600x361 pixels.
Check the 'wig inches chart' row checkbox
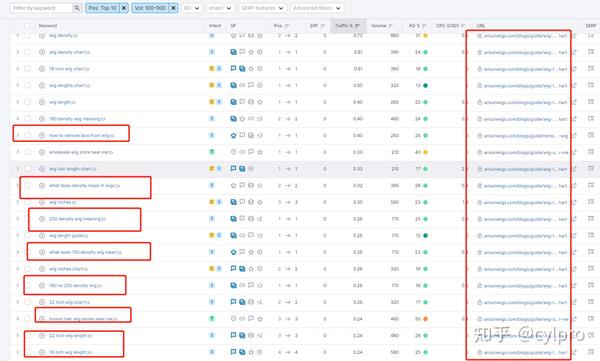click(x=27, y=269)
